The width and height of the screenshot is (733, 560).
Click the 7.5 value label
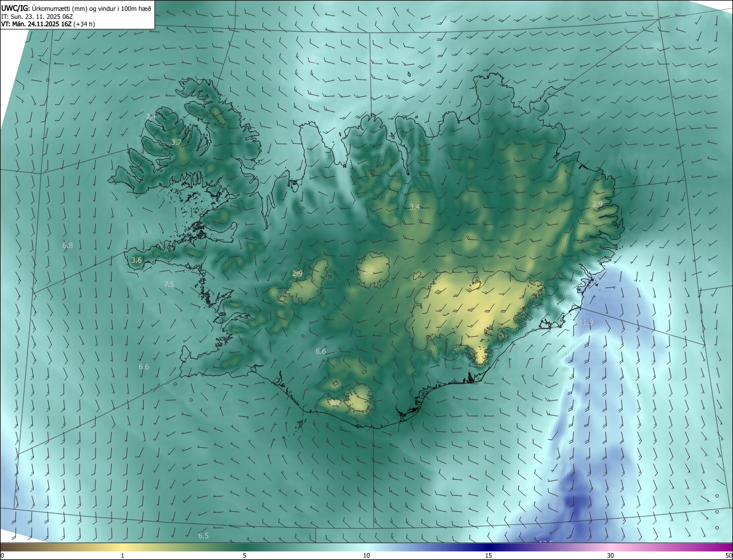coord(169,284)
